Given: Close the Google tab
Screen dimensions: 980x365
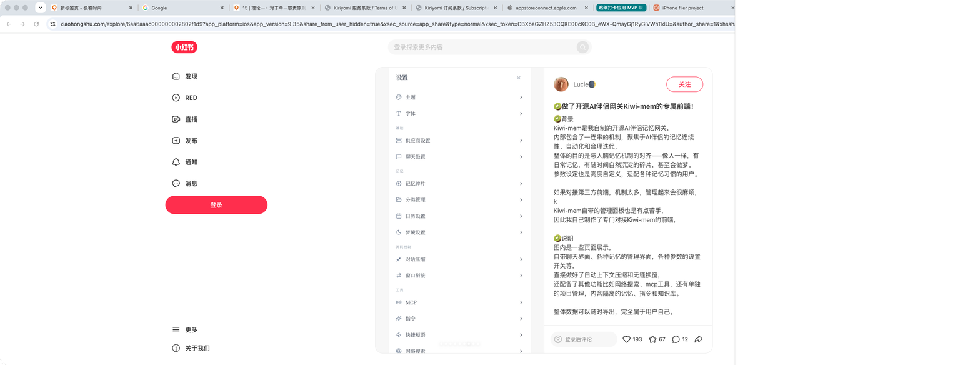Looking at the screenshot, I should (x=222, y=7).
